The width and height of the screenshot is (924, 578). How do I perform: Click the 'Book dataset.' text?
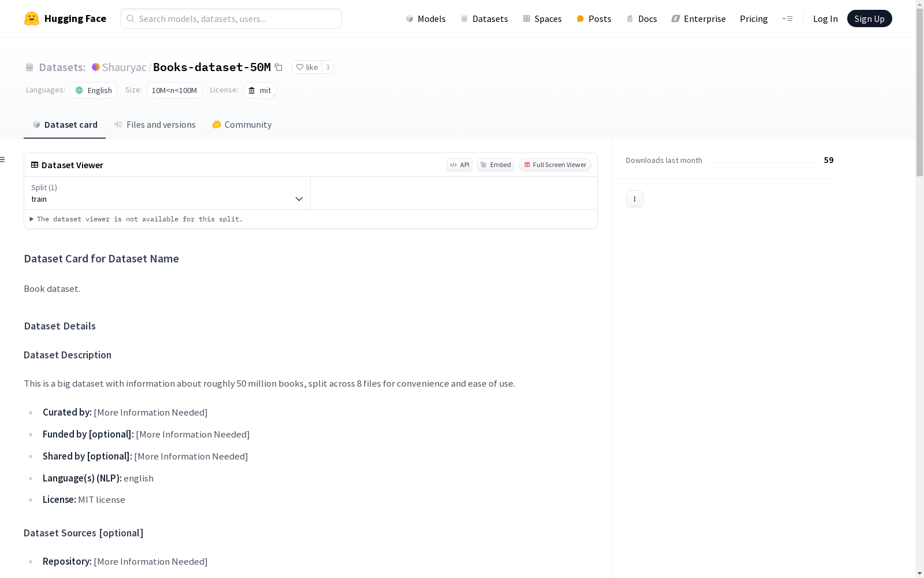52,289
